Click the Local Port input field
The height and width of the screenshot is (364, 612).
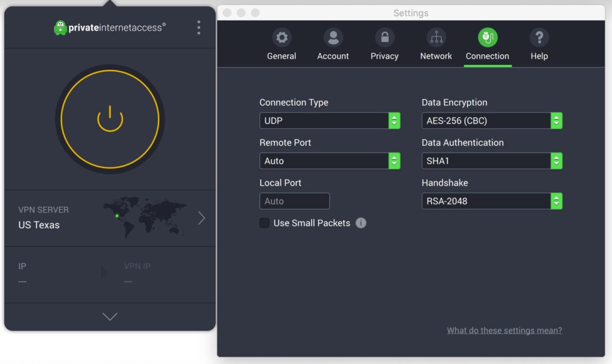point(294,201)
